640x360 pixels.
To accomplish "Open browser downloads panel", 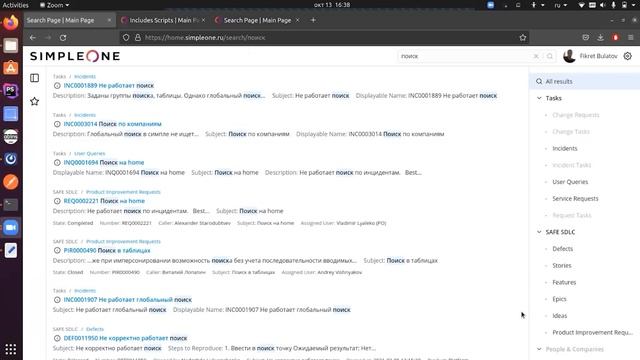I will (x=600, y=38).
